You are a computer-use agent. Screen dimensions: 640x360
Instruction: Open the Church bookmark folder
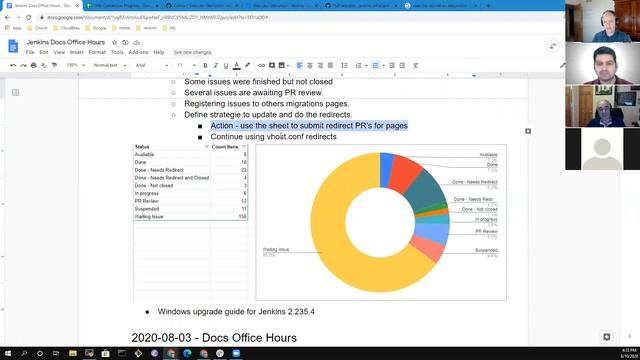pyautogui.click(x=38, y=28)
